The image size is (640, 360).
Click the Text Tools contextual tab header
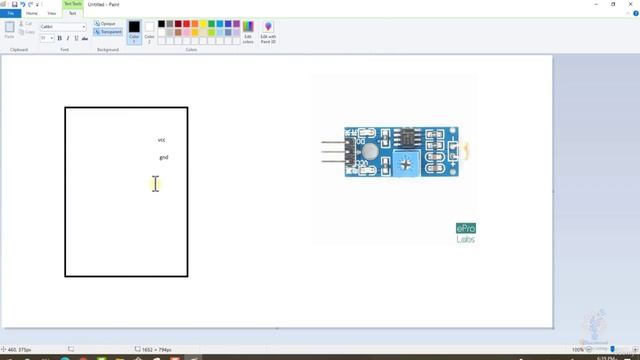click(73, 4)
